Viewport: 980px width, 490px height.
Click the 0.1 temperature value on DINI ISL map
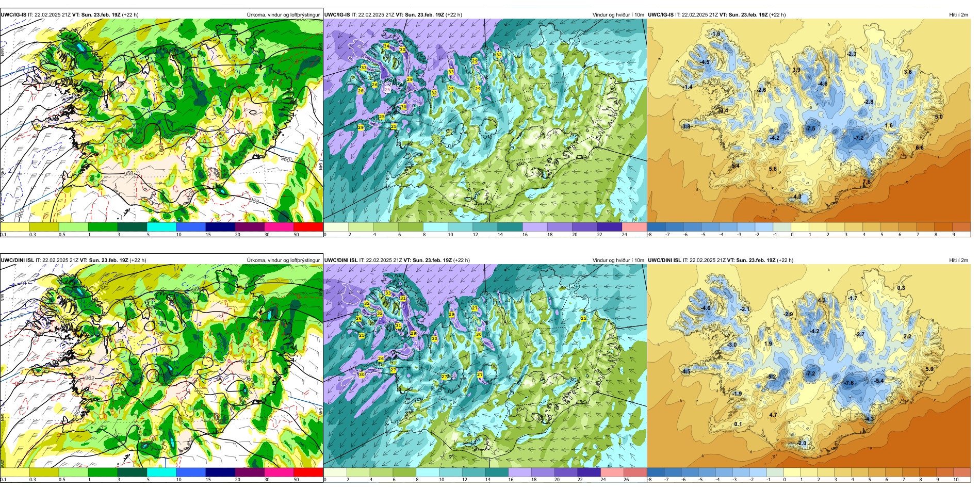pos(738,424)
